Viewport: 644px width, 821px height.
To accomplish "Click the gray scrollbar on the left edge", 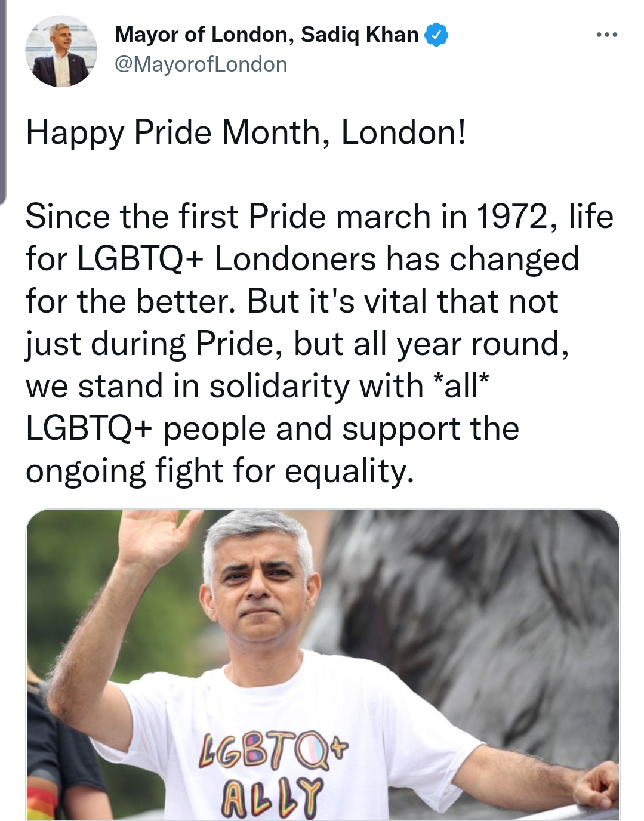I will tap(2, 101).
